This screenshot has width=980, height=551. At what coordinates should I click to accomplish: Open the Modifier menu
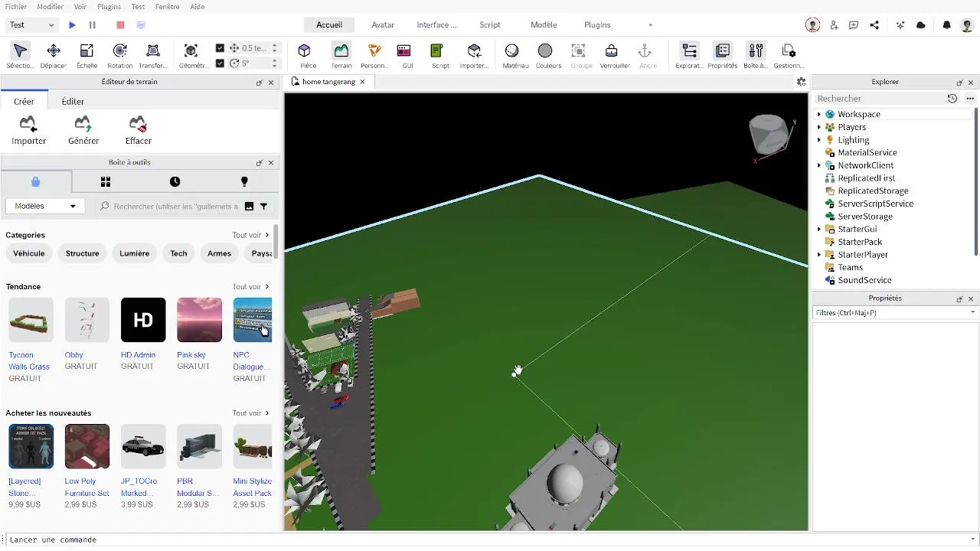(x=51, y=6)
